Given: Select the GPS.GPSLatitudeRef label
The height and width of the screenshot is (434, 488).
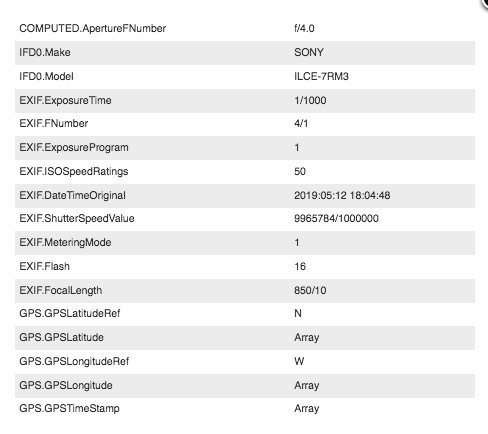Looking at the screenshot, I should coord(70,314).
